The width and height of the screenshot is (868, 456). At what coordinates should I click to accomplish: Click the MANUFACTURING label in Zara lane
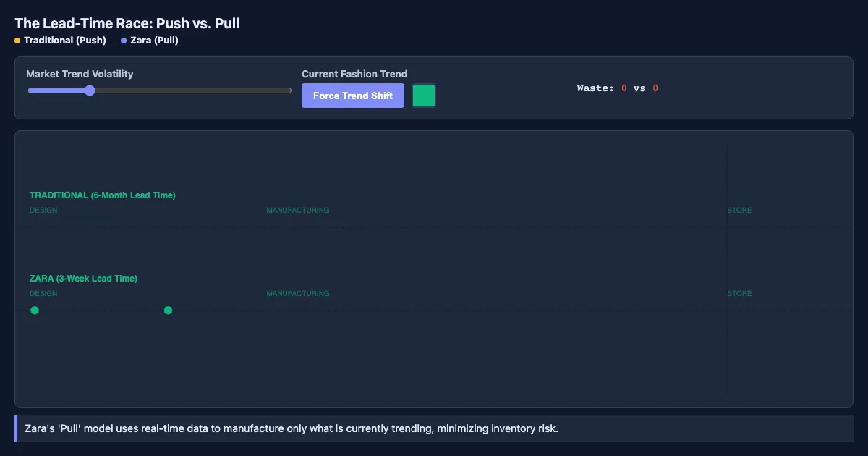[298, 294]
